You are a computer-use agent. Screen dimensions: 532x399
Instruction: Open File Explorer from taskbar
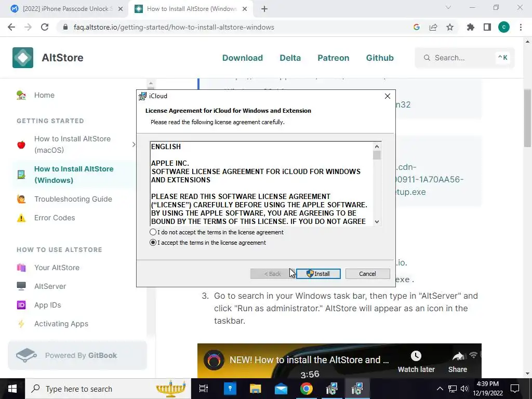pos(255,389)
